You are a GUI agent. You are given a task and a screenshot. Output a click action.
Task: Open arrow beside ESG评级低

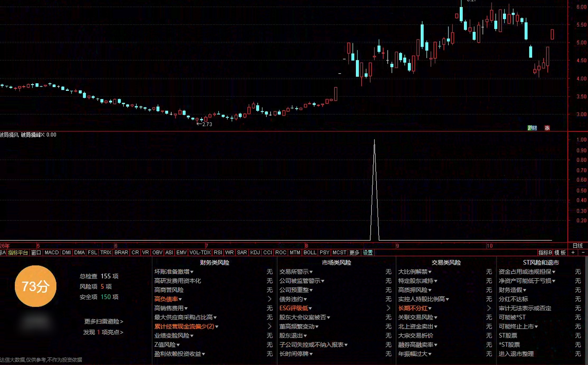[x=388, y=308]
